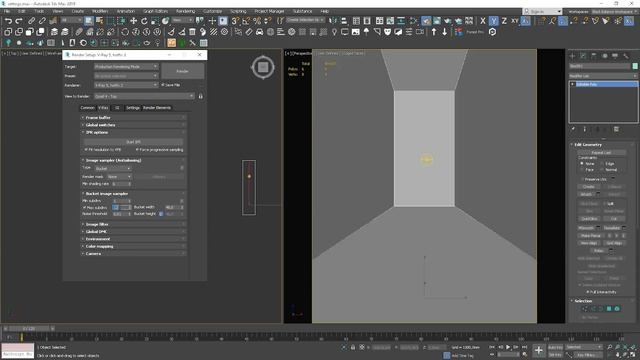Click the Start IPR button
The image size is (640, 360).
coord(133,142)
